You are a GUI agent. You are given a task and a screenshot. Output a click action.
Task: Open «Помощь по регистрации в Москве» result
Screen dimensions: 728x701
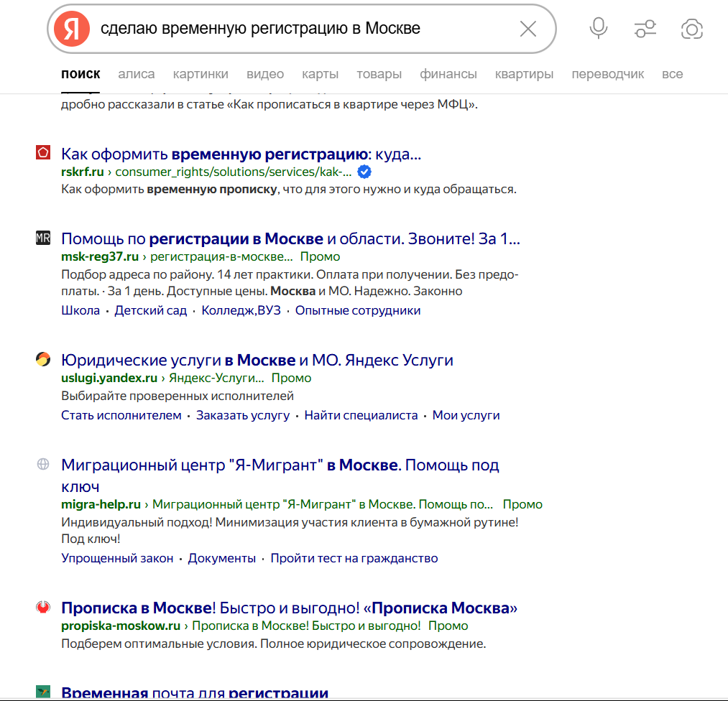coord(290,238)
